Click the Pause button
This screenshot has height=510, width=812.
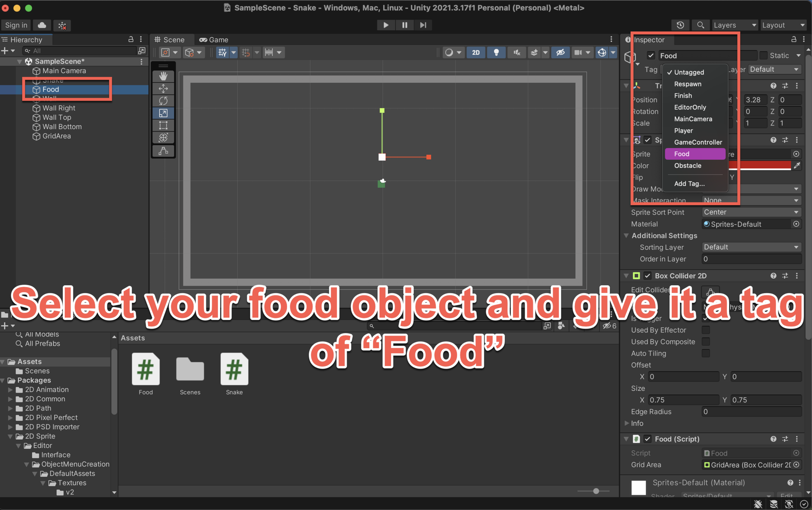(x=404, y=25)
